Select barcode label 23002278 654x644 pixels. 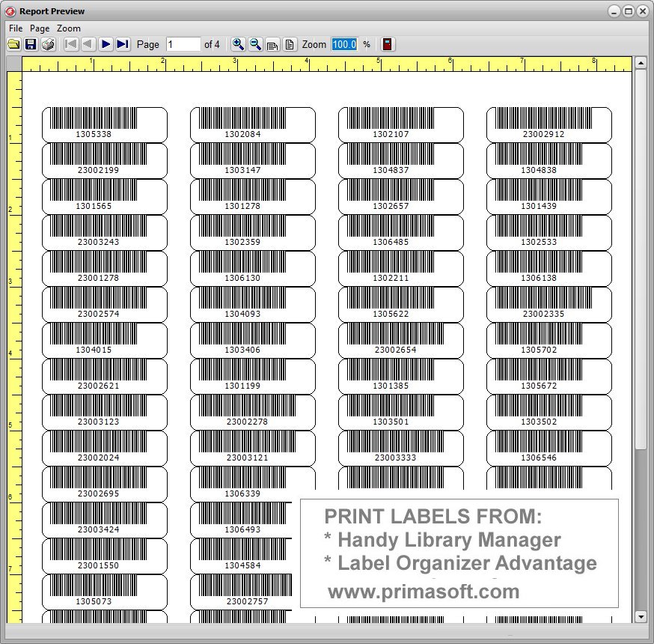[253, 412]
